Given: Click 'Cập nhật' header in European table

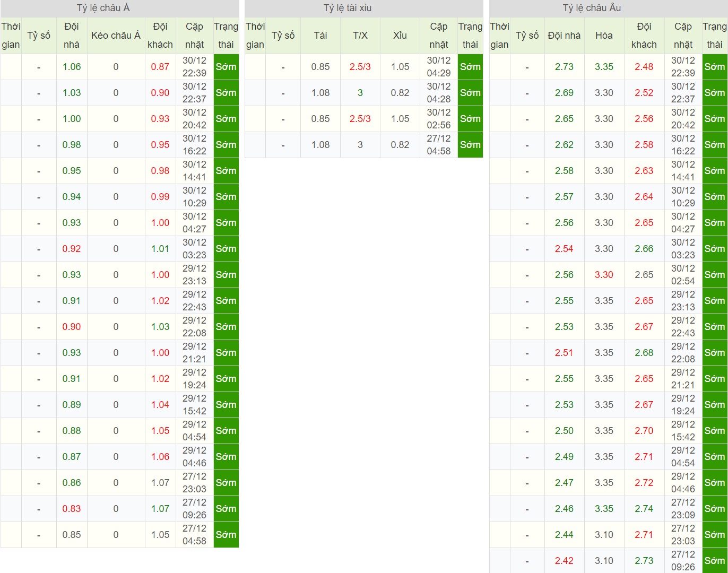Looking at the screenshot, I should 683,36.
